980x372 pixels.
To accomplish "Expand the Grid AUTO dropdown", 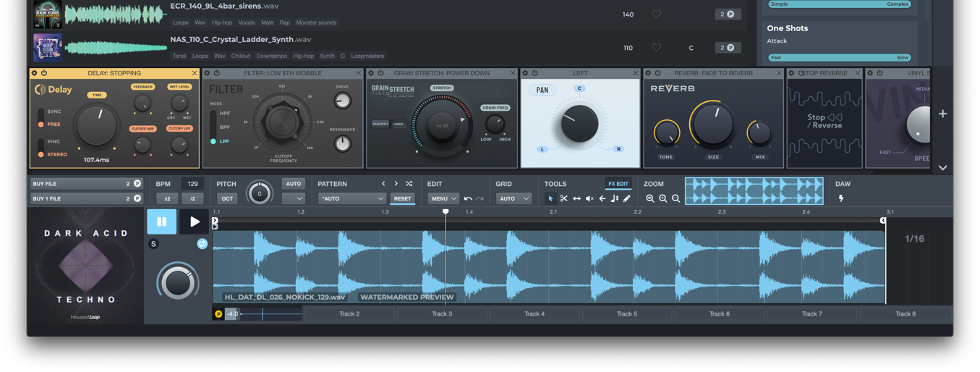I will click(x=513, y=198).
